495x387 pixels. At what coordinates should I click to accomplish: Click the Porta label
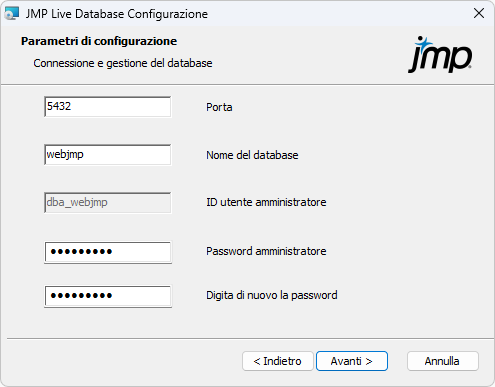coord(219,107)
